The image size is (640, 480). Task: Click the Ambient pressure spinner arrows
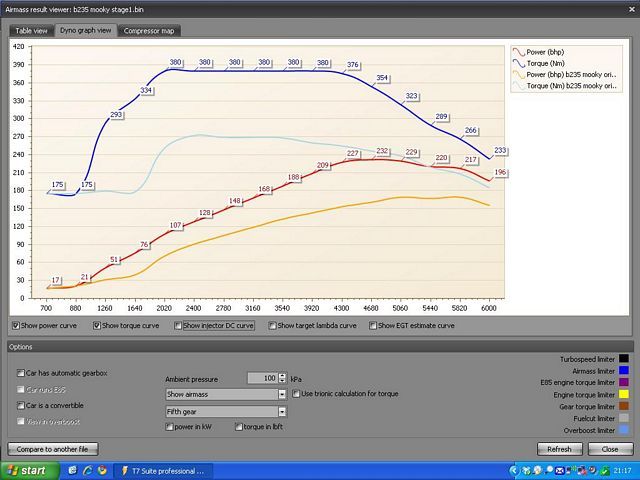tap(283, 378)
